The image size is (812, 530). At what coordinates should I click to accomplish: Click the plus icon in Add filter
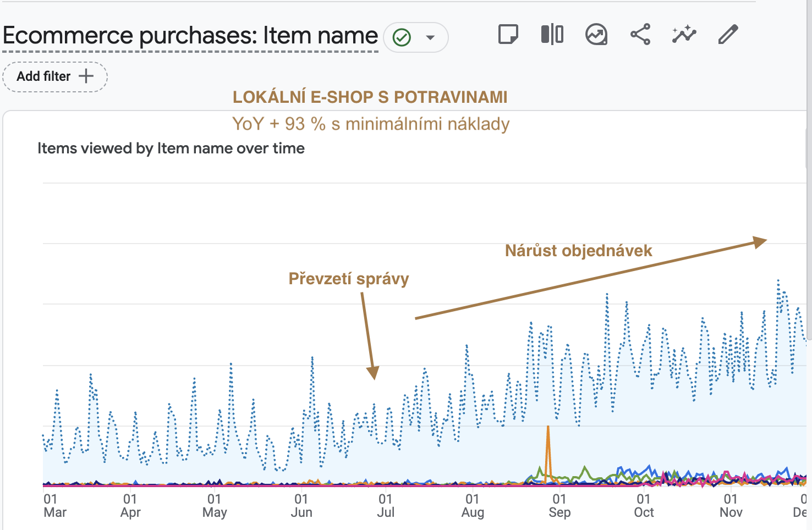[86, 76]
